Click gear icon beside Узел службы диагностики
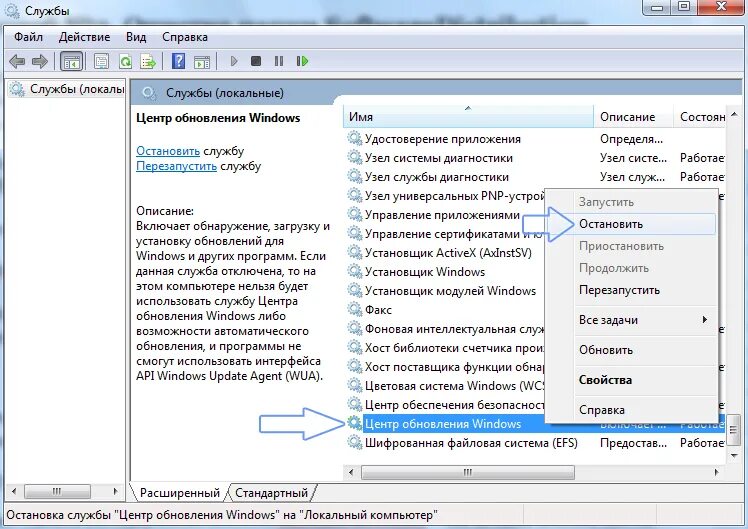Image resolution: width=748 pixels, height=529 pixels. click(354, 177)
